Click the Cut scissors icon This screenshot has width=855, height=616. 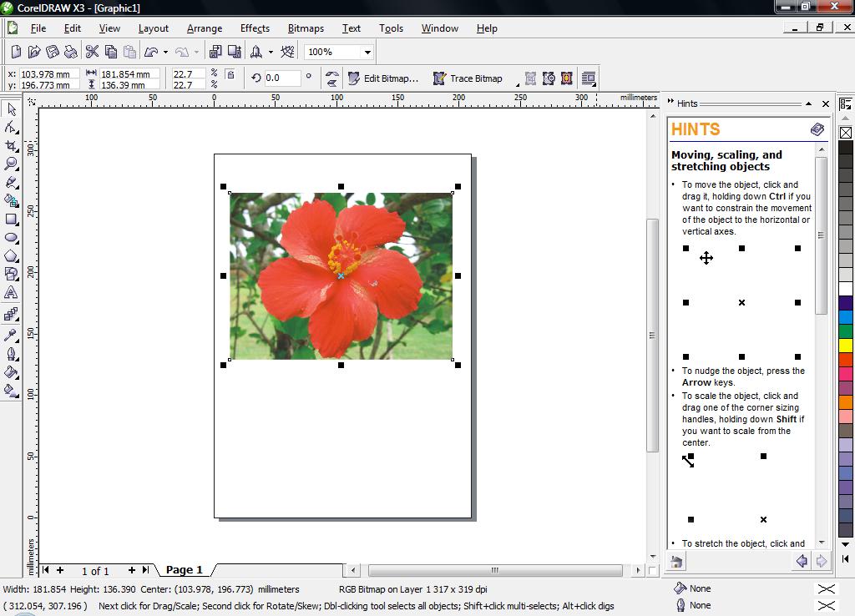click(92, 52)
